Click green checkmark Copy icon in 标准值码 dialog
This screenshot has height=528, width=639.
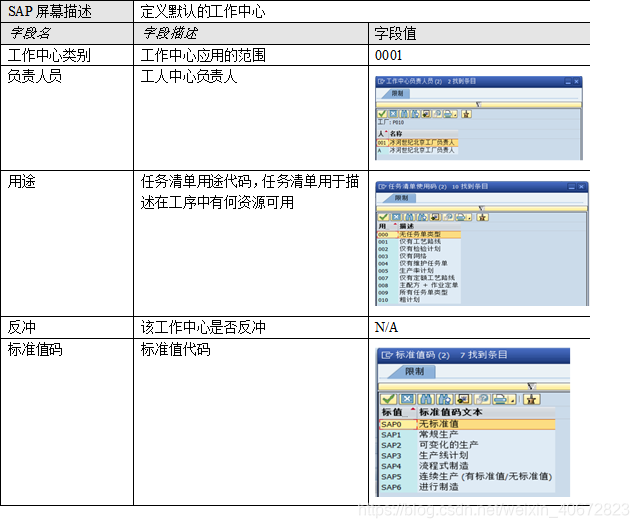(388, 399)
